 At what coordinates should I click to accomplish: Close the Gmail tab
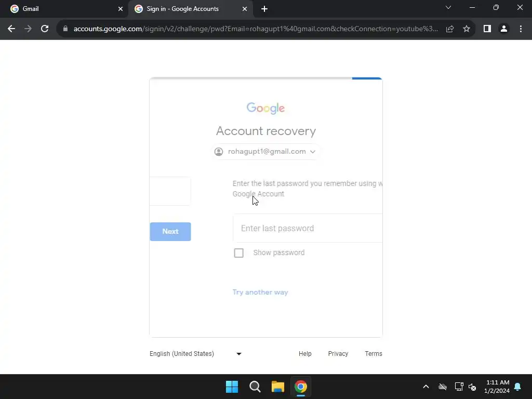(x=121, y=9)
